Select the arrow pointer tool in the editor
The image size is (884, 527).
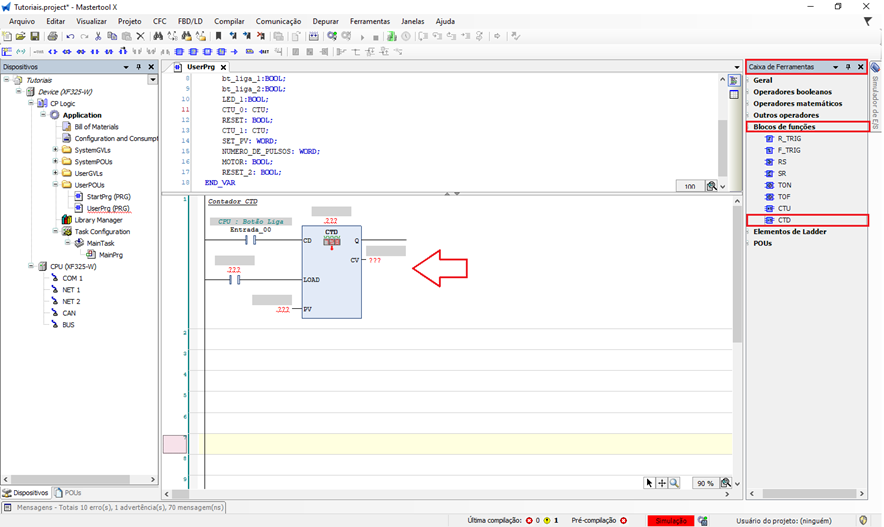pyautogui.click(x=649, y=483)
